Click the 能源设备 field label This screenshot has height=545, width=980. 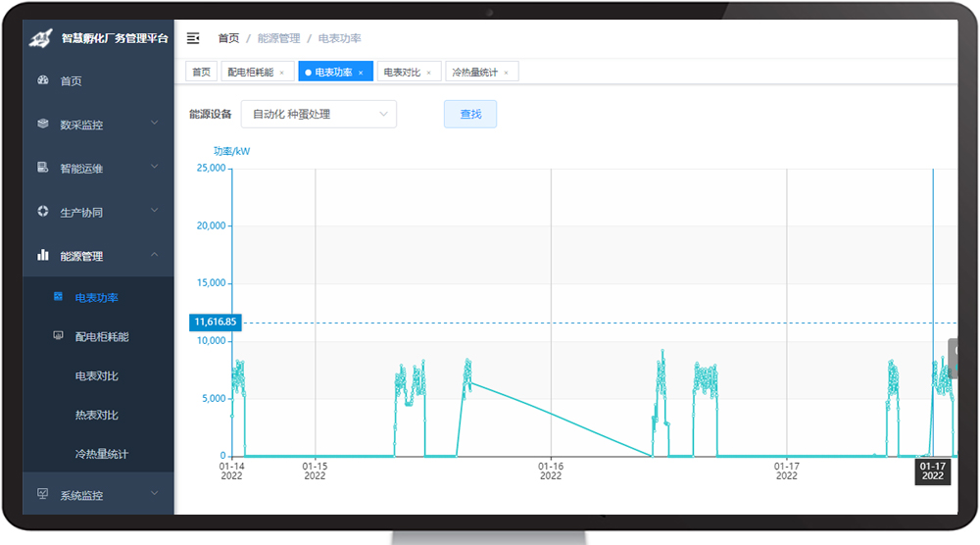211,114
